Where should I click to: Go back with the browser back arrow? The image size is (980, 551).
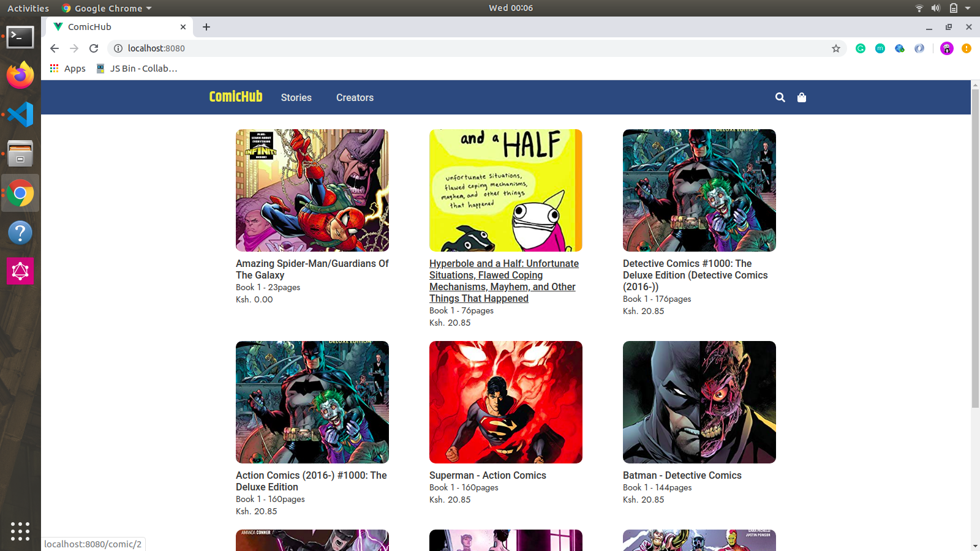55,48
